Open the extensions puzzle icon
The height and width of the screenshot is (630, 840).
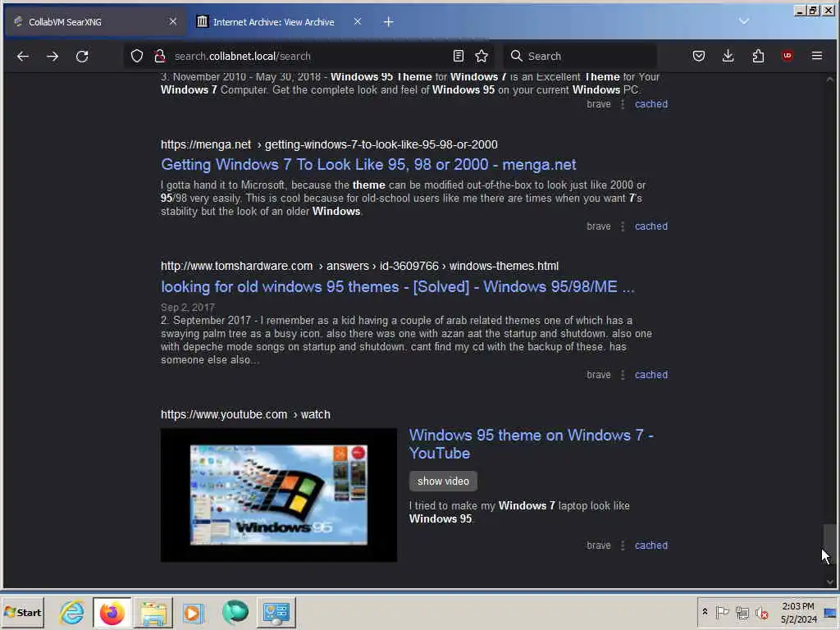(x=758, y=57)
